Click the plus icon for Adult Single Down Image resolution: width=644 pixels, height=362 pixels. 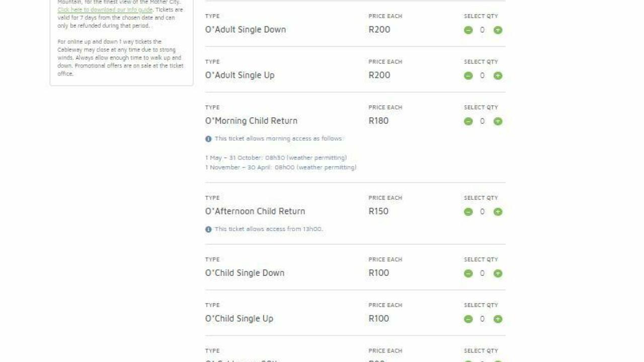tap(498, 30)
